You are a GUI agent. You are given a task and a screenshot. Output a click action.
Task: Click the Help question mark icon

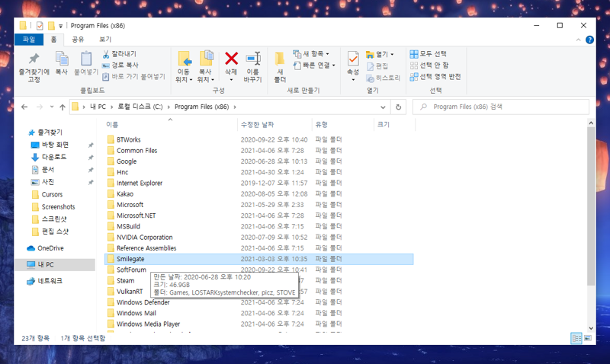tap(589, 40)
